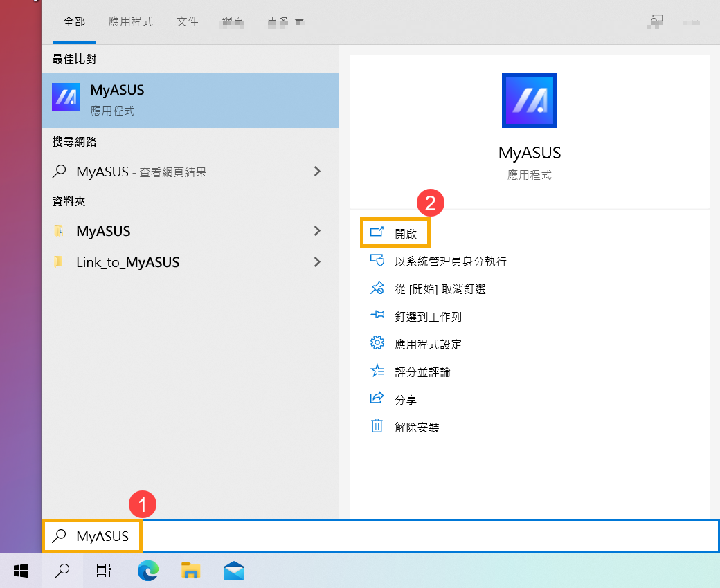Open the Windows Start button

(x=21, y=571)
